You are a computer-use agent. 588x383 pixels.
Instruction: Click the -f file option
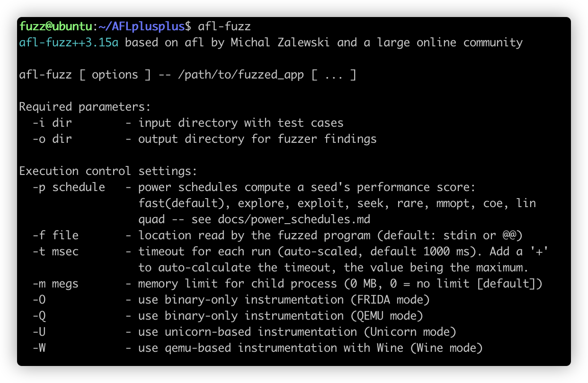(x=56, y=235)
